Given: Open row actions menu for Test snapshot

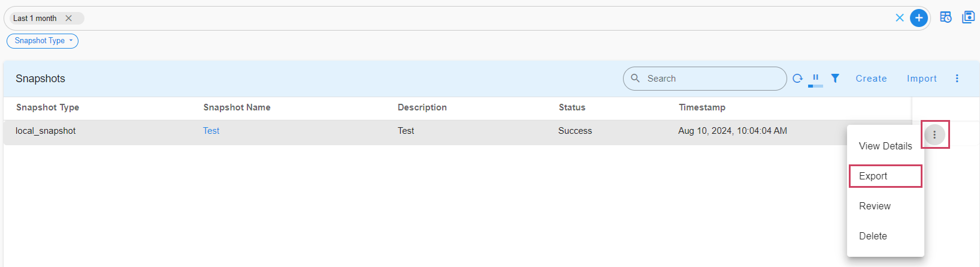Looking at the screenshot, I should click(x=934, y=135).
